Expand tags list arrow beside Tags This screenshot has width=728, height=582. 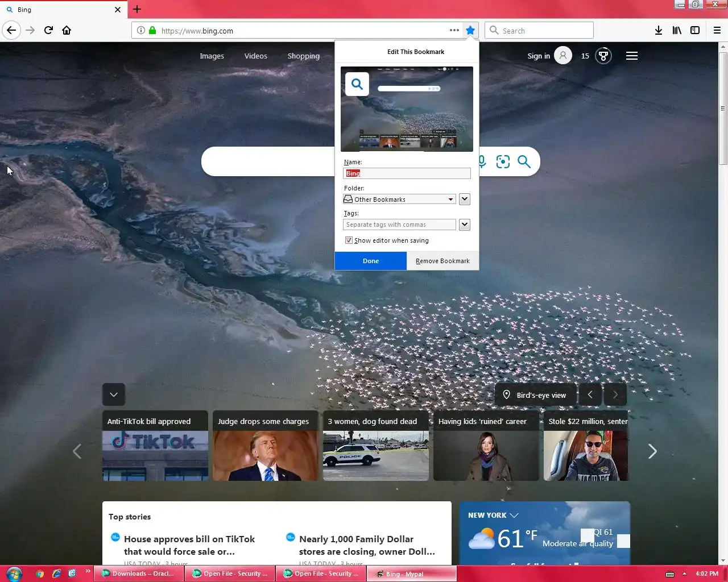point(465,225)
